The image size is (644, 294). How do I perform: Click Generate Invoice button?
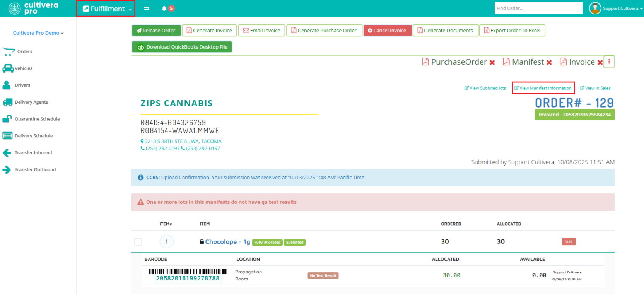[x=209, y=31]
